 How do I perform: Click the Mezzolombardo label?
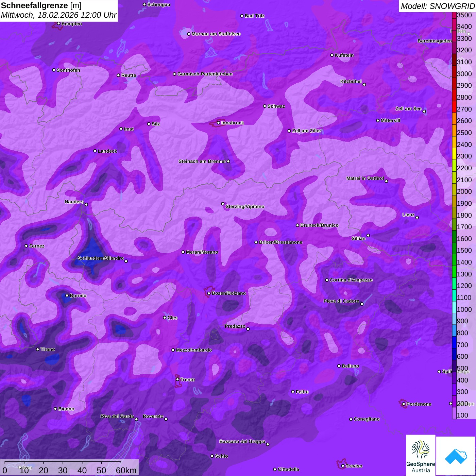(194, 350)
